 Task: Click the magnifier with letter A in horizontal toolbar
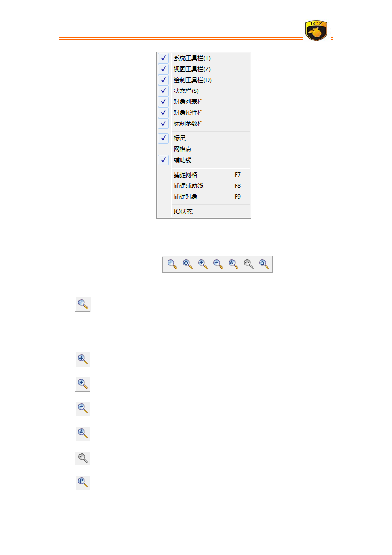pos(233,264)
